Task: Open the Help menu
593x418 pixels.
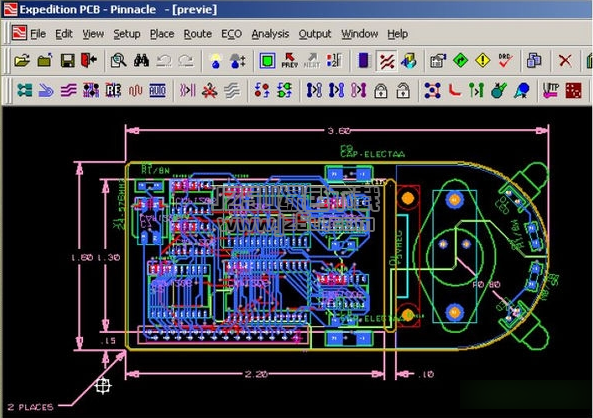Action: tap(397, 34)
